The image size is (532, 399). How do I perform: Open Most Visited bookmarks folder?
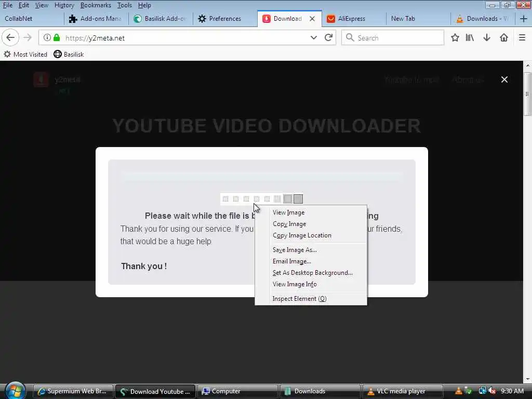point(25,54)
